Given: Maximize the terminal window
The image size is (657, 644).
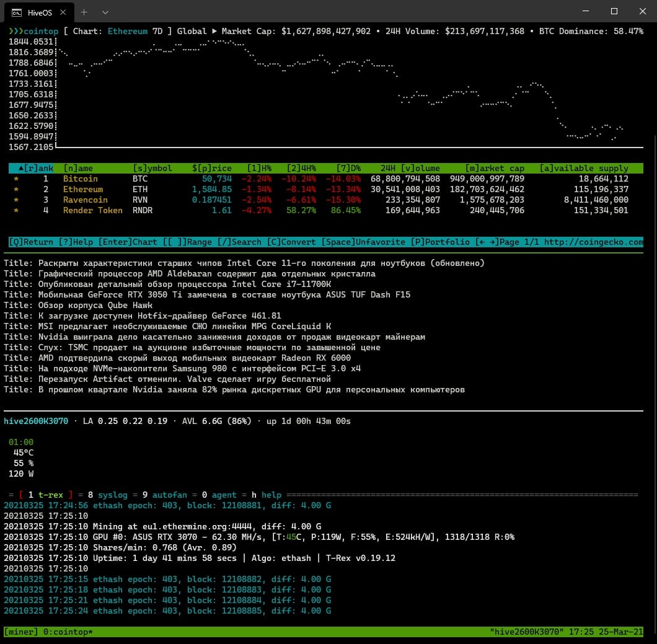Looking at the screenshot, I should [x=614, y=11].
